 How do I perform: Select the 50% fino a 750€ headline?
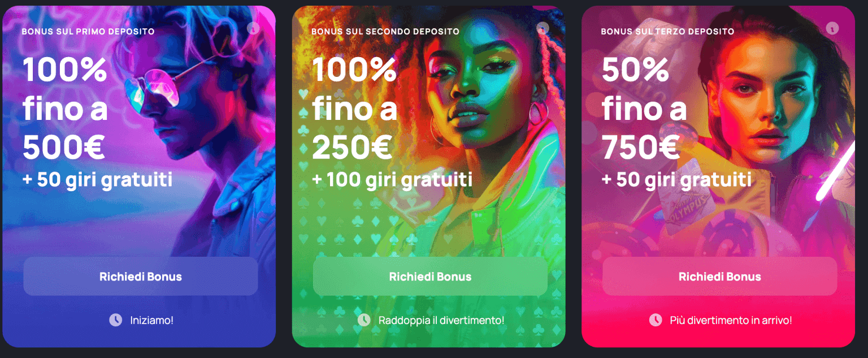click(644, 109)
